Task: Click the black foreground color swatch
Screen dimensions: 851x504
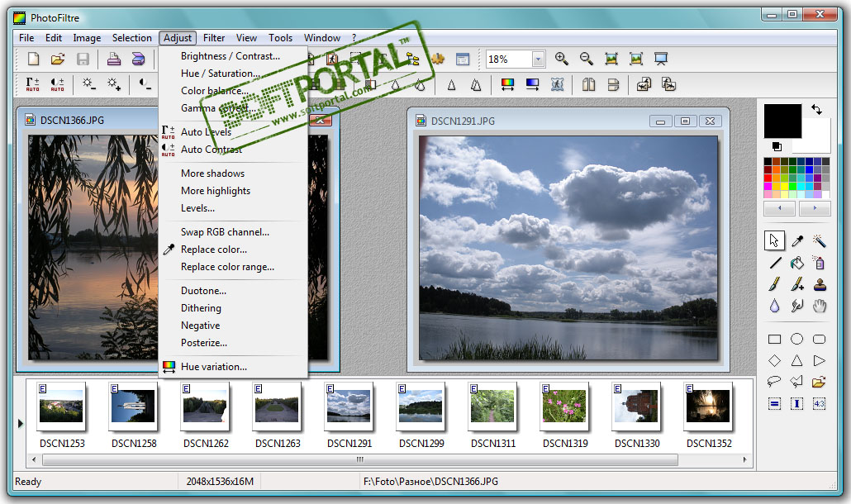Action: [782, 121]
